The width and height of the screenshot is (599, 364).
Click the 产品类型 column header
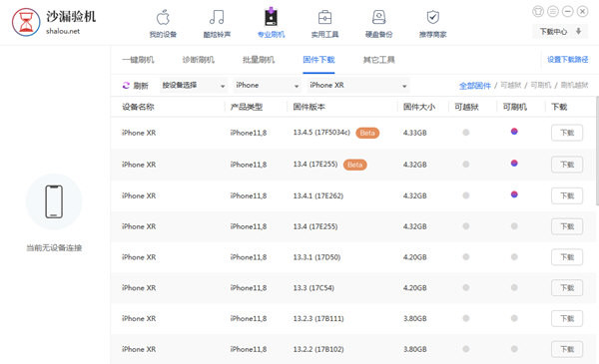(247, 107)
